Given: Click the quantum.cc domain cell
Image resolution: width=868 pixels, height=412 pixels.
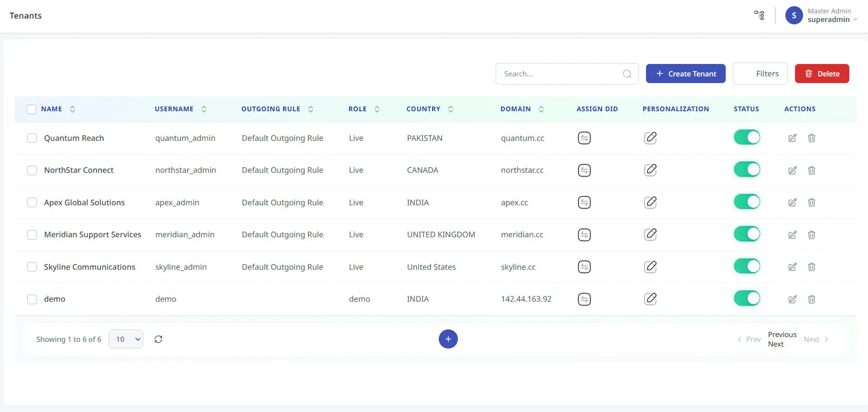Looking at the screenshot, I should point(522,138).
